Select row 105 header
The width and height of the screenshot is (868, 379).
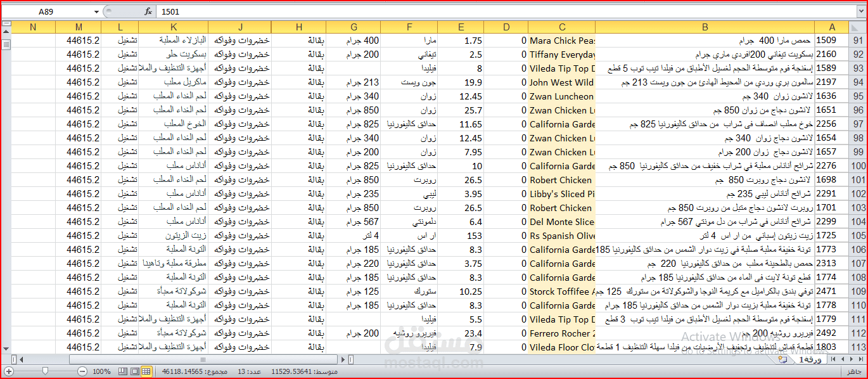(x=858, y=236)
